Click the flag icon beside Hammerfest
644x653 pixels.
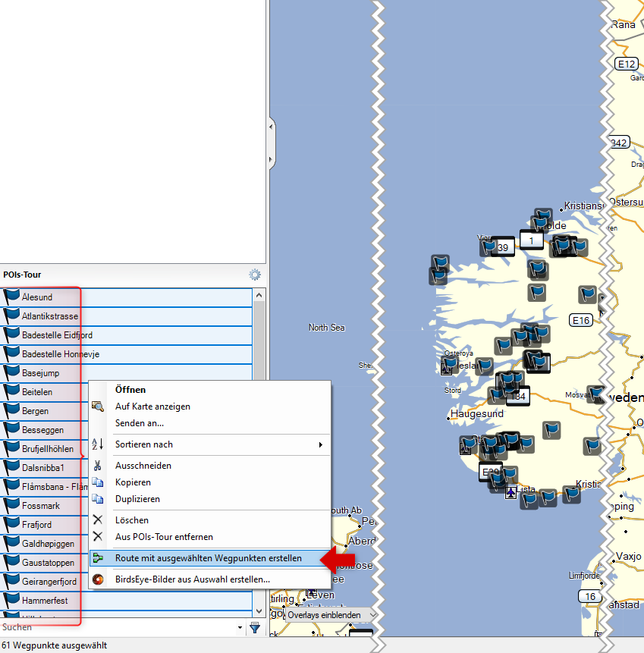pyautogui.click(x=11, y=600)
